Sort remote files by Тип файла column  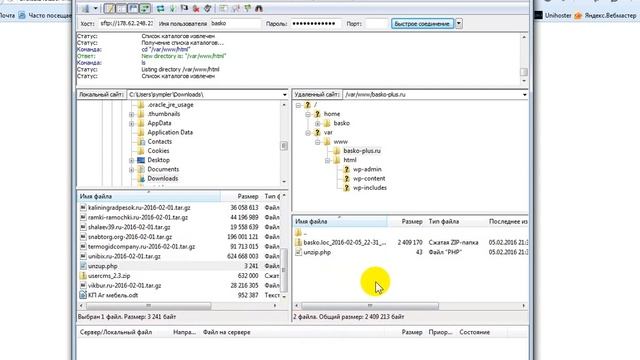point(456,222)
